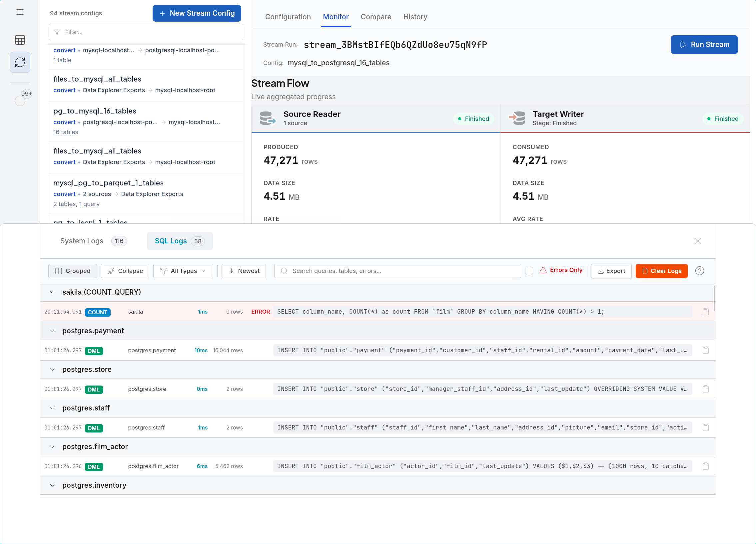Collapse the postgres.inventory group
The image size is (756, 544).
(x=52, y=485)
